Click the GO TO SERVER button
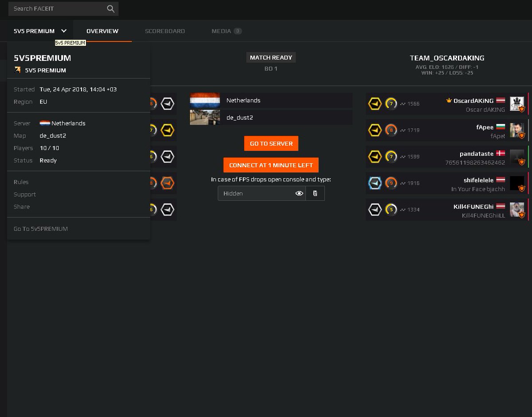 271,144
